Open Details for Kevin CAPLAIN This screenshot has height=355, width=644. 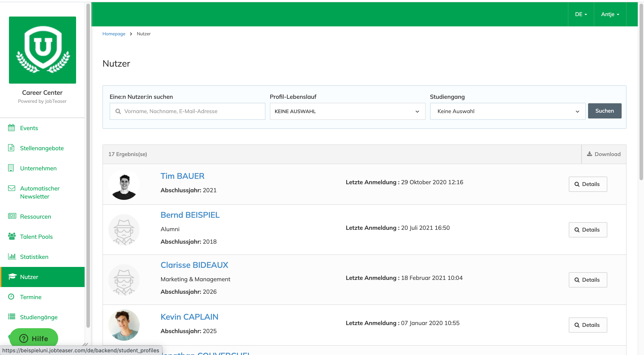(588, 325)
